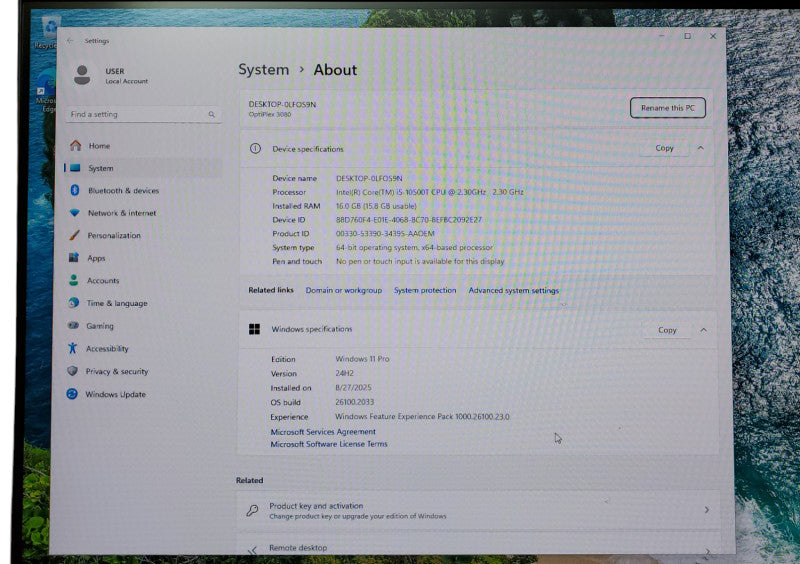The image size is (800, 564).
Task: Open Product key and activation chevron
Action: 707,510
